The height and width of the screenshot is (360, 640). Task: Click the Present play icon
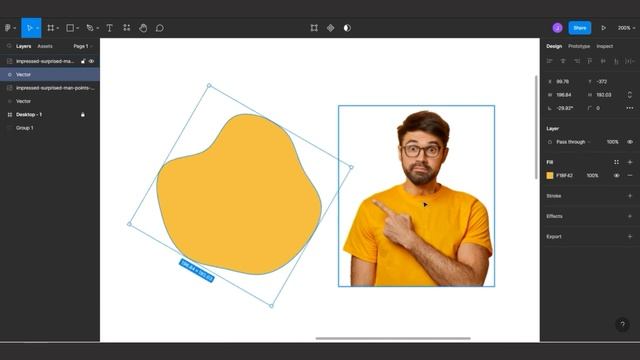[x=603, y=28]
